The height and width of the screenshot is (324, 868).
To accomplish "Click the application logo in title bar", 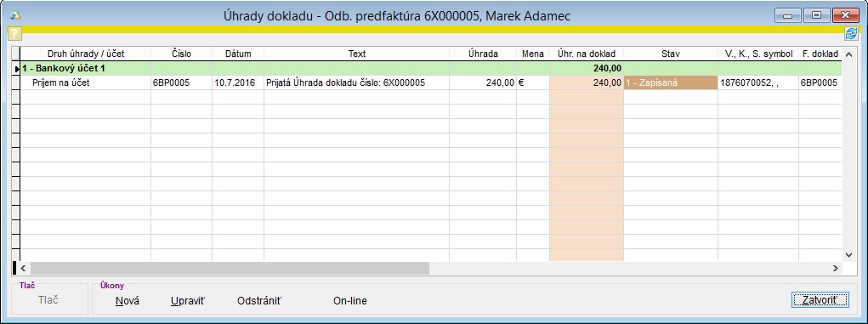I will pos(15,15).
